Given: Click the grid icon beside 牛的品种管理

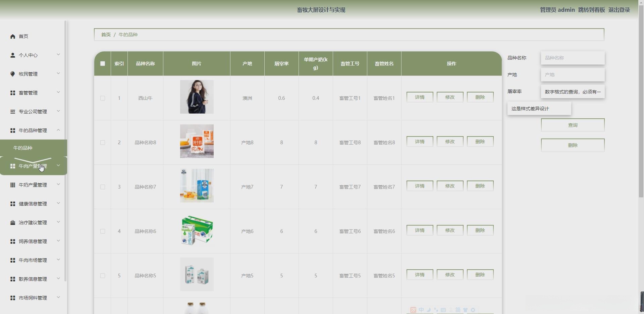Looking at the screenshot, I should (13, 130).
